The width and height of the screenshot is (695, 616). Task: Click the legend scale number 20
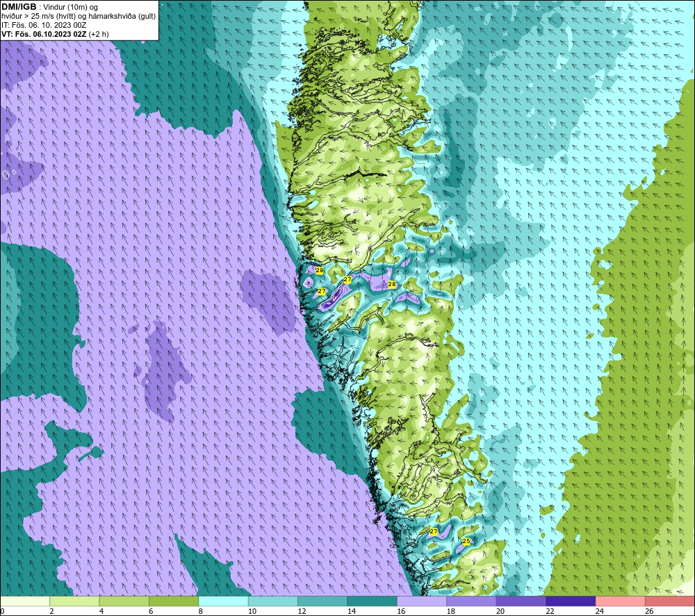pyautogui.click(x=500, y=611)
